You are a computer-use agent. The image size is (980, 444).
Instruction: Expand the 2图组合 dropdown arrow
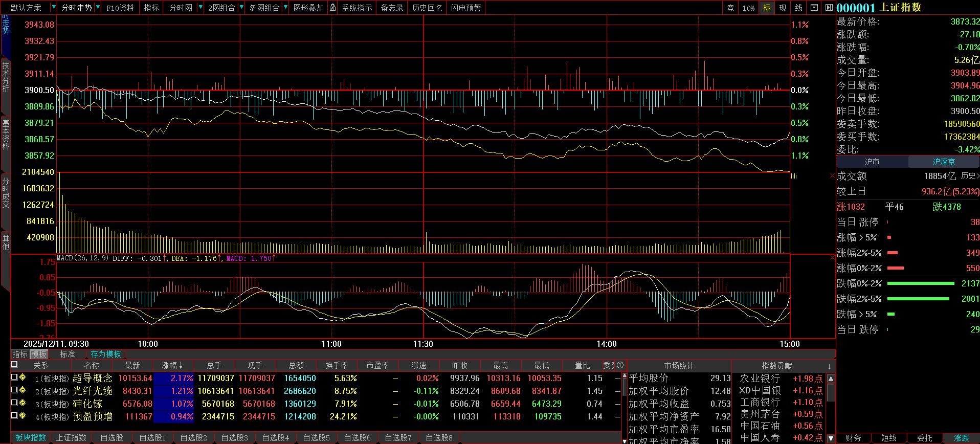pyautogui.click(x=241, y=8)
